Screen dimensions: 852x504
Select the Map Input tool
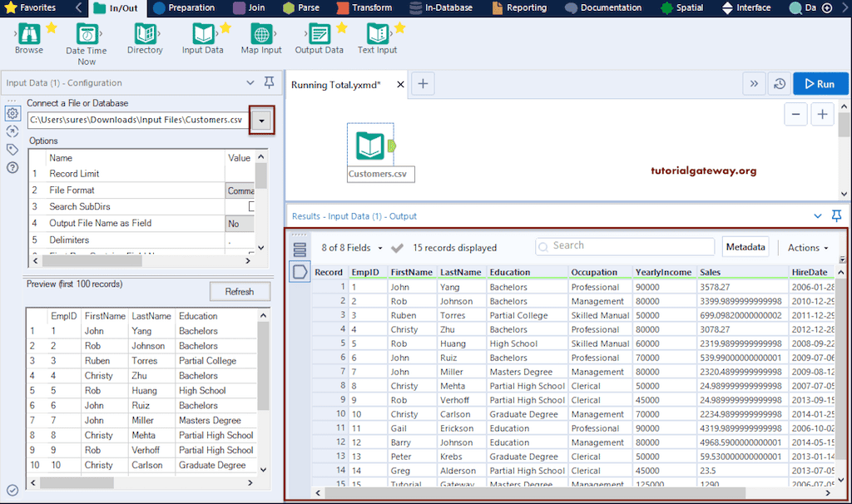click(x=260, y=38)
